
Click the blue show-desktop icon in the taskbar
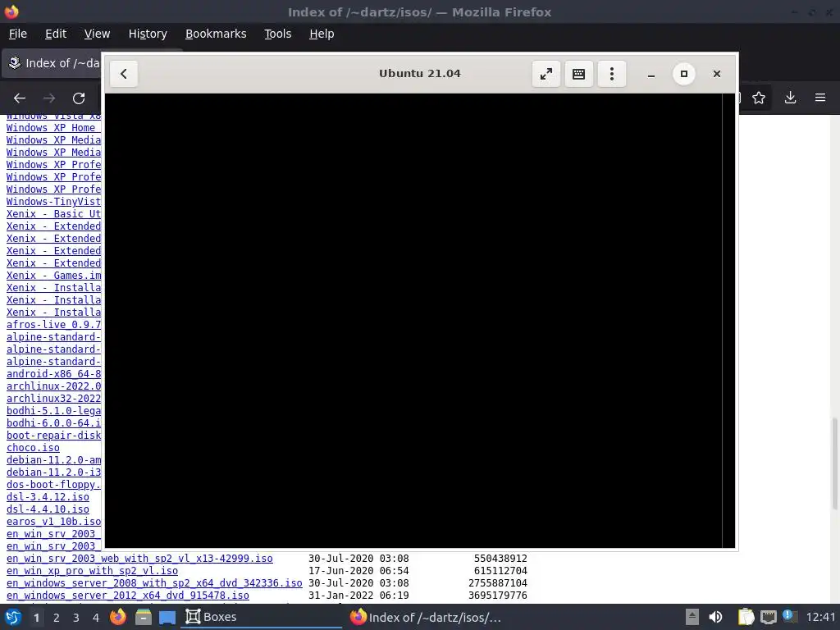(x=167, y=617)
